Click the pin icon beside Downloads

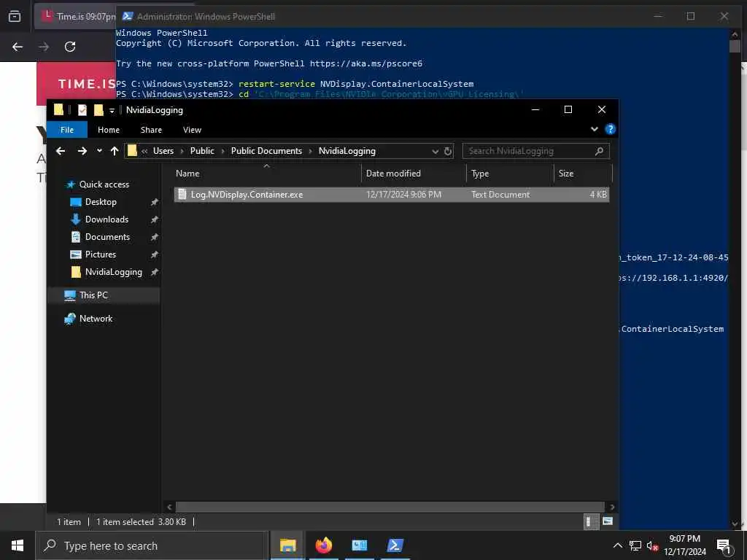point(154,220)
